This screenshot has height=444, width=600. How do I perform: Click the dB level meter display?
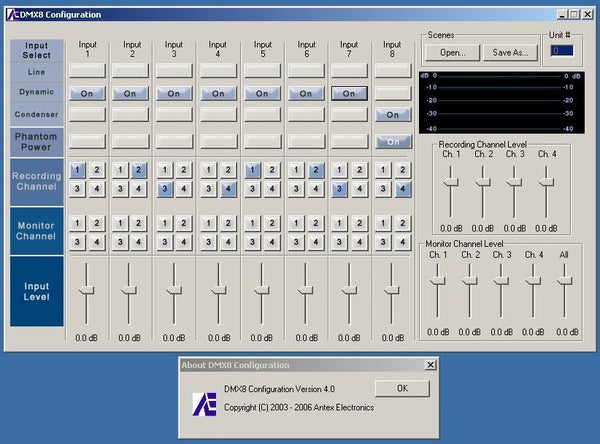501,102
